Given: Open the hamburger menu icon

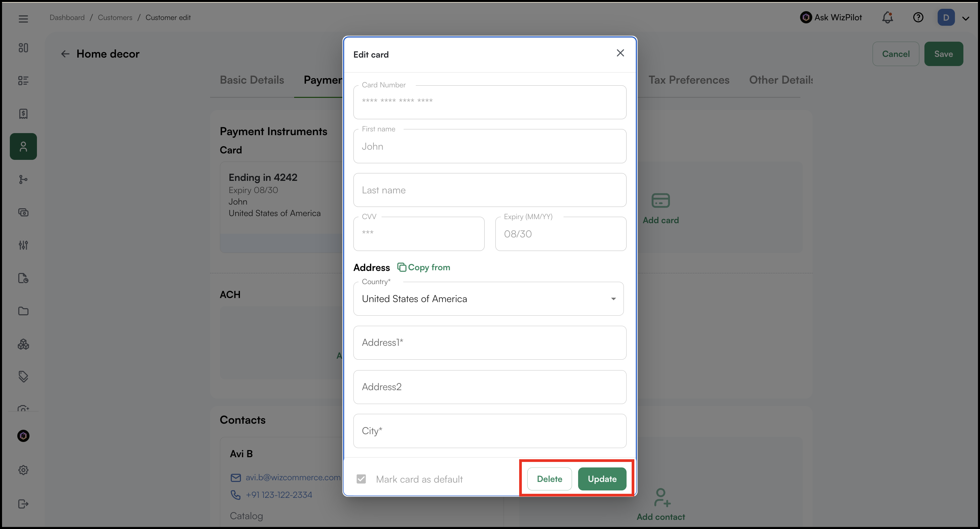Looking at the screenshot, I should (23, 19).
